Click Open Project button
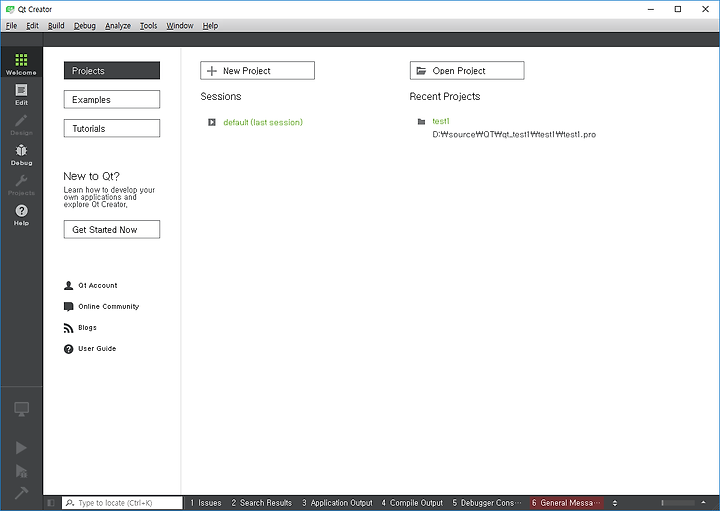 pos(467,71)
